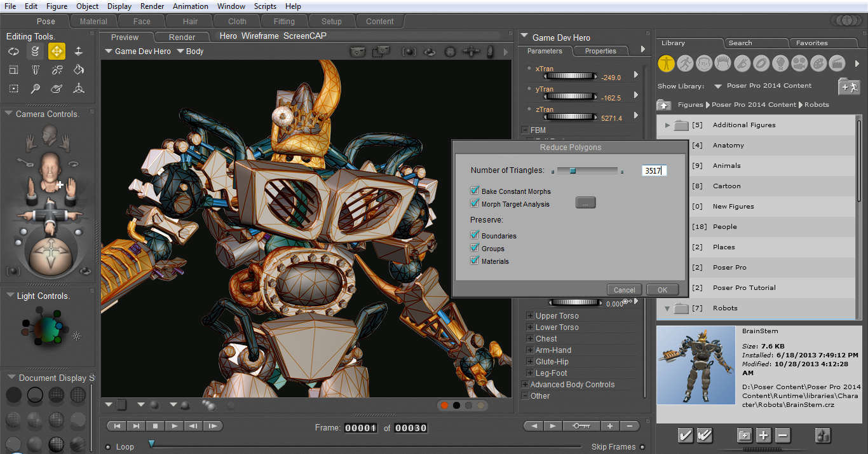Uncheck the Materials preserve checkbox
The image size is (868, 454).
point(474,261)
